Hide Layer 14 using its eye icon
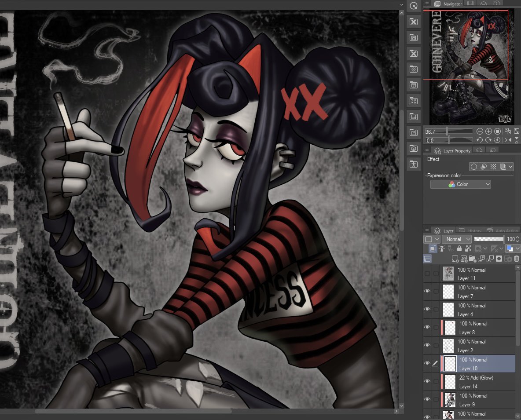Image resolution: width=521 pixels, height=420 pixels. (427, 381)
